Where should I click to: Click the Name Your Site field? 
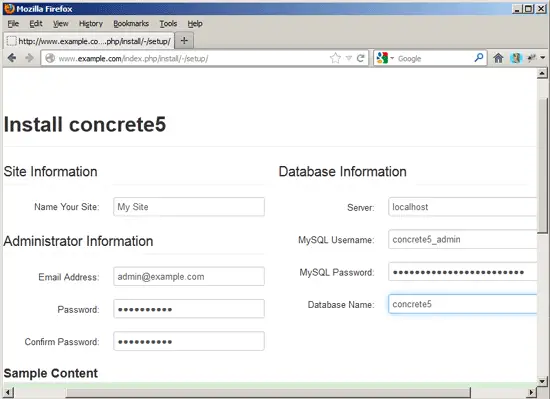tap(189, 207)
